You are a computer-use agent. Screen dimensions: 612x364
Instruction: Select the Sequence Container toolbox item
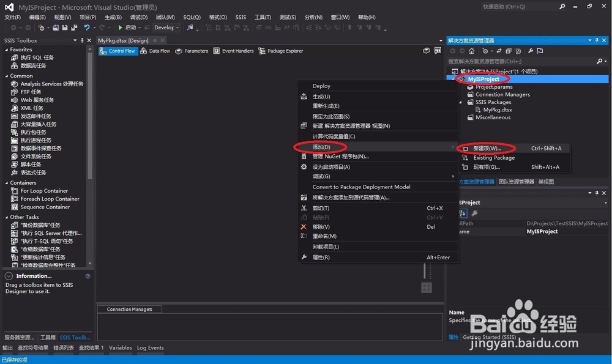point(45,207)
